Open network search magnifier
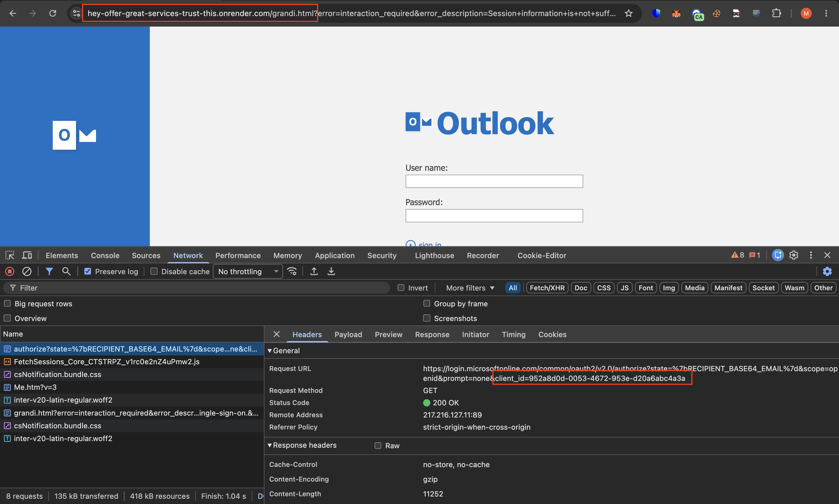 66,271
